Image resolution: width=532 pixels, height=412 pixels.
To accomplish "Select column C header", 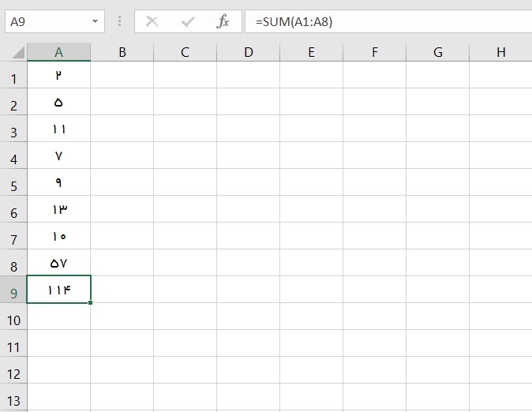I will pyautogui.click(x=185, y=52).
